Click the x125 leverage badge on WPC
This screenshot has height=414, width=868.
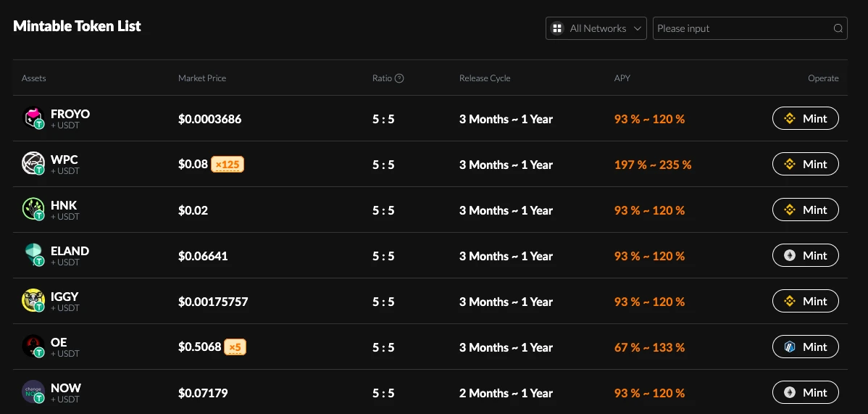[228, 165]
